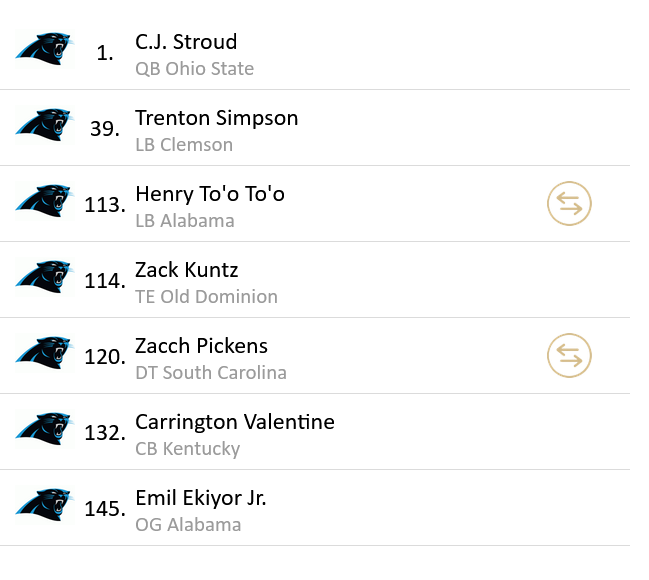Screen dimensions: 649x580
Task: Click the Panthers logo beside Emil Ekiyor Jr.
Action: 45,505
